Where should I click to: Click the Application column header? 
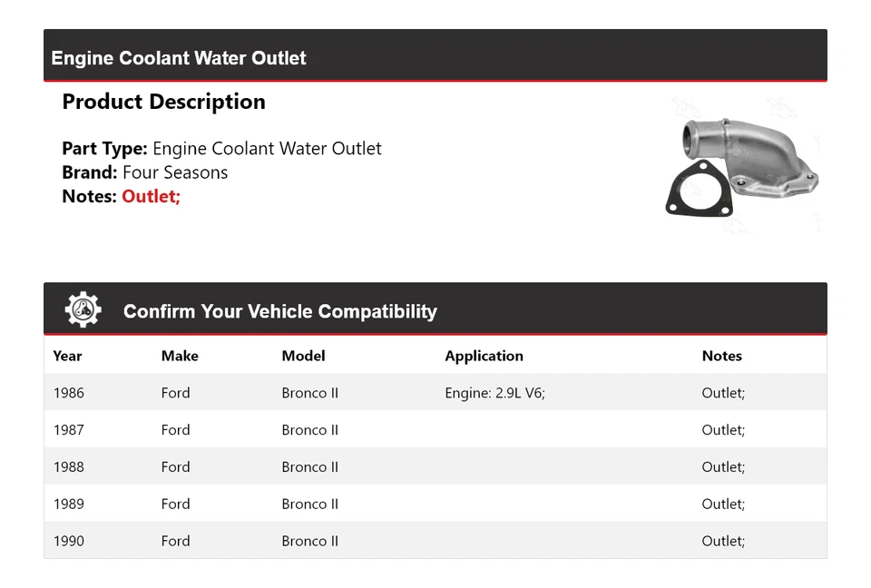pos(484,356)
